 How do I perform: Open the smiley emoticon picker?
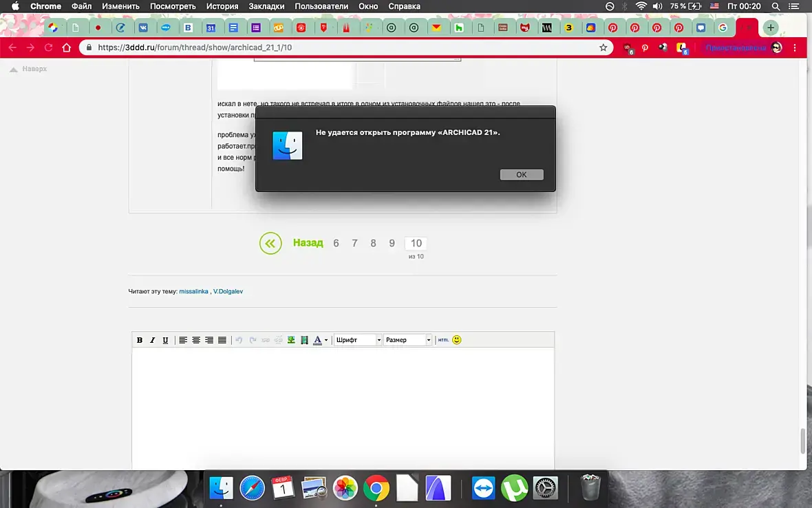[456, 340]
